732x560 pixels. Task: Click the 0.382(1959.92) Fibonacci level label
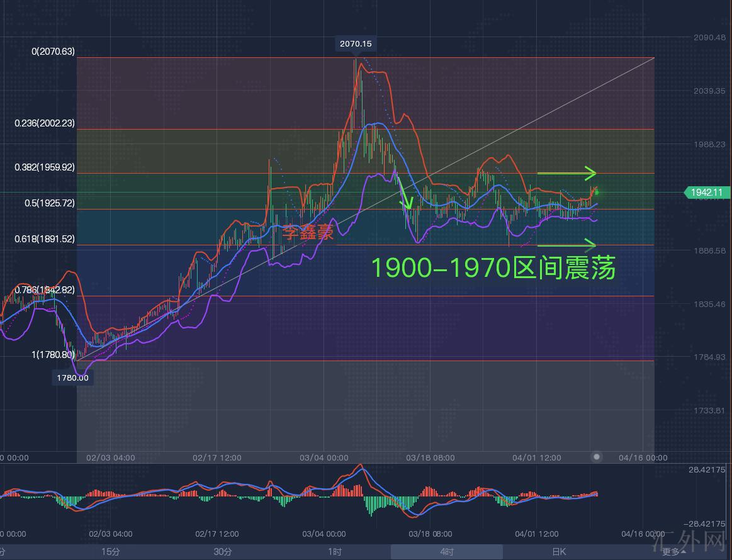(x=44, y=167)
